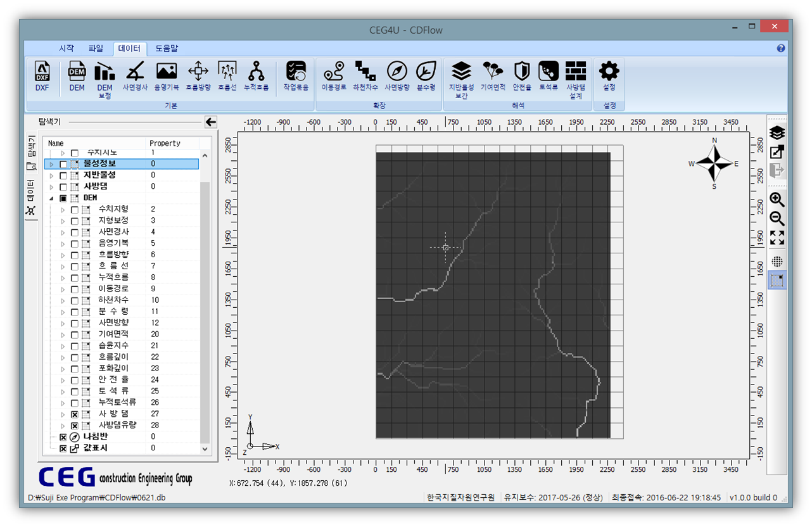Open the 사면방향 aspect compass tool

(x=397, y=76)
